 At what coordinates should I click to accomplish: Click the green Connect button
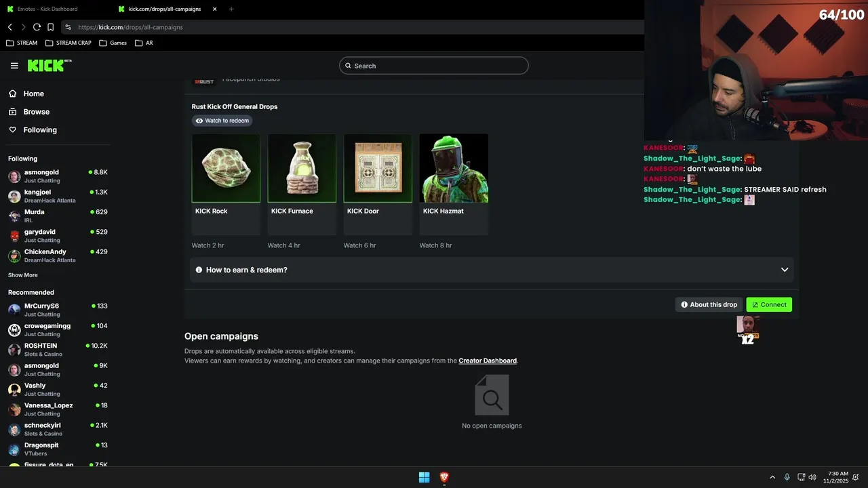769,304
